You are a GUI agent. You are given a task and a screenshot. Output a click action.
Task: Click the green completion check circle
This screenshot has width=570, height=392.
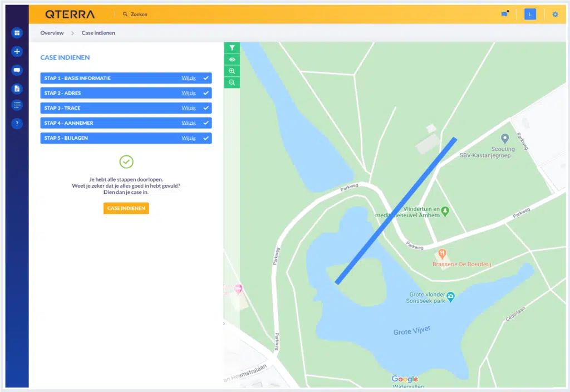[126, 162]
